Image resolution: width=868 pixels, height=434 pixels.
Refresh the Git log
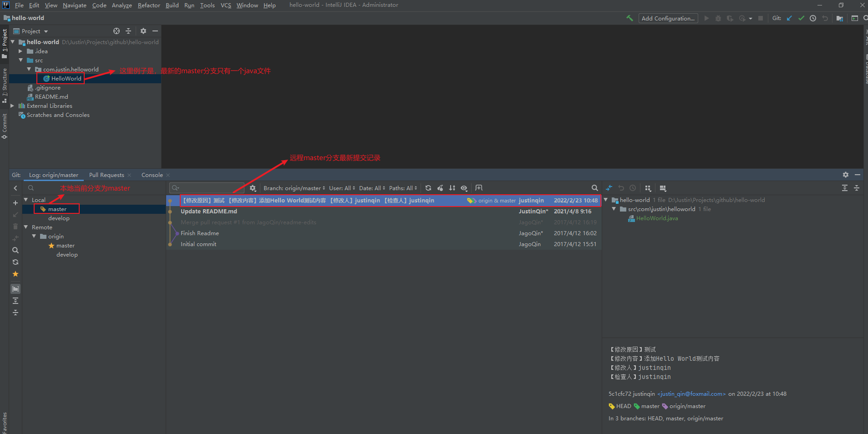tap(428, 188)
